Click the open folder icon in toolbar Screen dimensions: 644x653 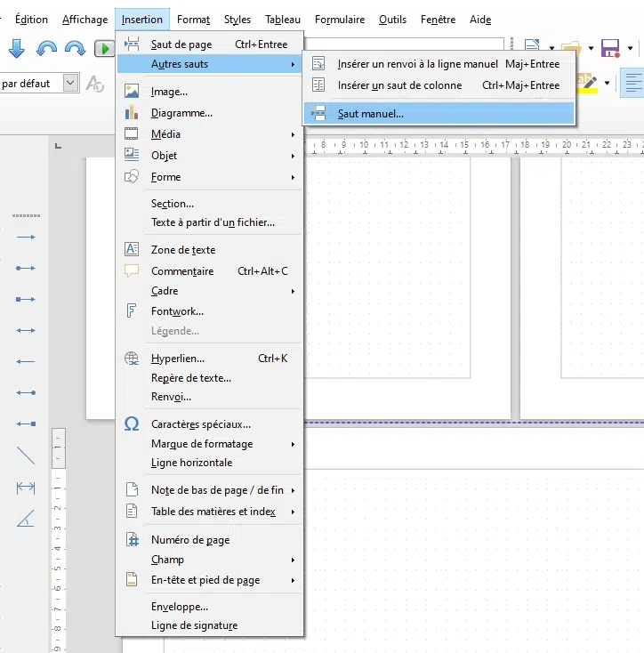(x=573, y=46)
